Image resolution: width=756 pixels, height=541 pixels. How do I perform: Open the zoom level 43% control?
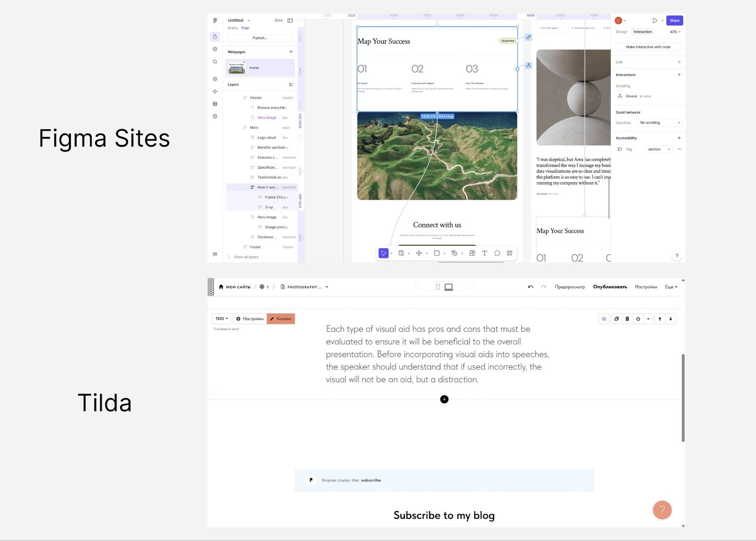[674, 32]
